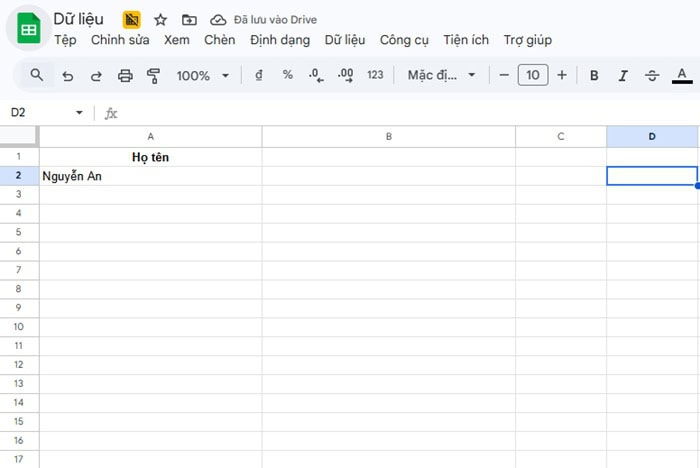700x468 pixels.
Task: Star this document with the star icon
Action: (x=160, y=20)
